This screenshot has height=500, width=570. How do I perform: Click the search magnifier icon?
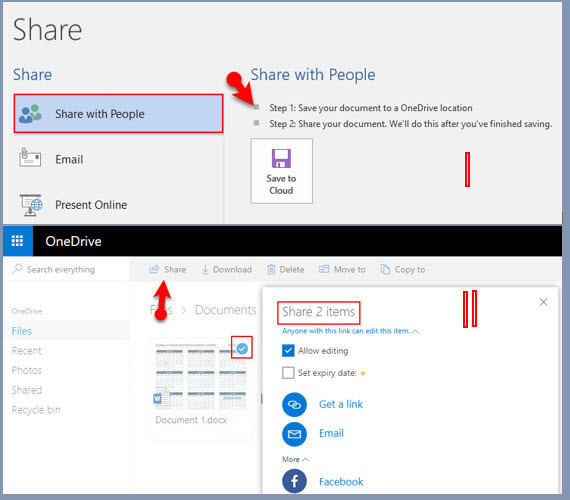click(17, 269)
